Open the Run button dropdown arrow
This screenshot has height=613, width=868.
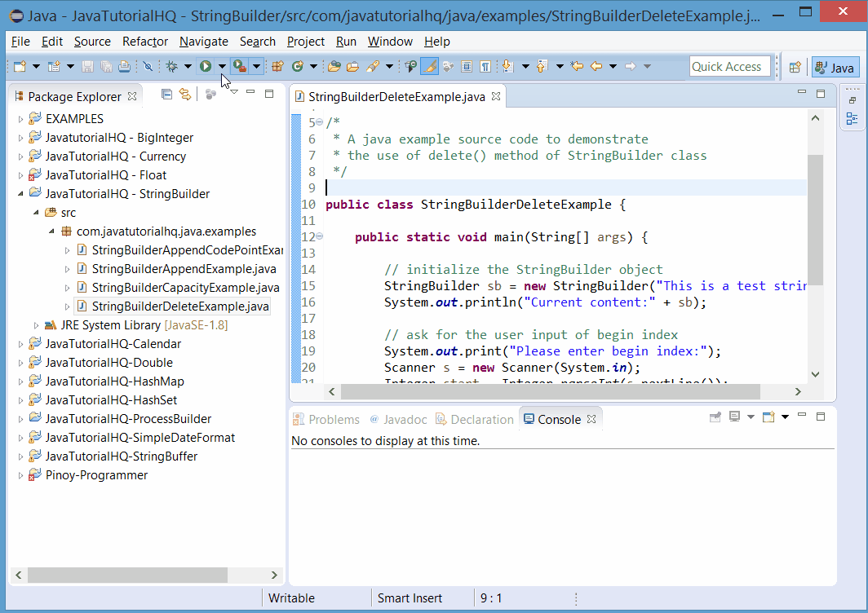pyautogui.click(x=222, y=66)
